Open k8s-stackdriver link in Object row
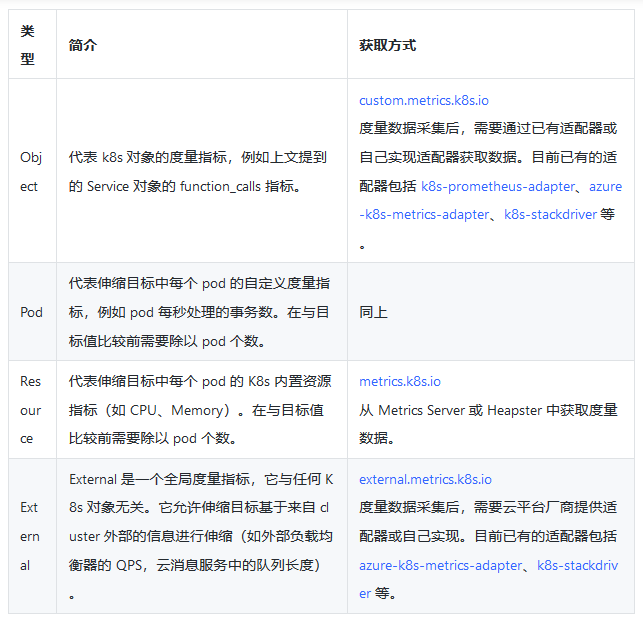643x621 pixels. pyautogui.click(x=550, y=214)
